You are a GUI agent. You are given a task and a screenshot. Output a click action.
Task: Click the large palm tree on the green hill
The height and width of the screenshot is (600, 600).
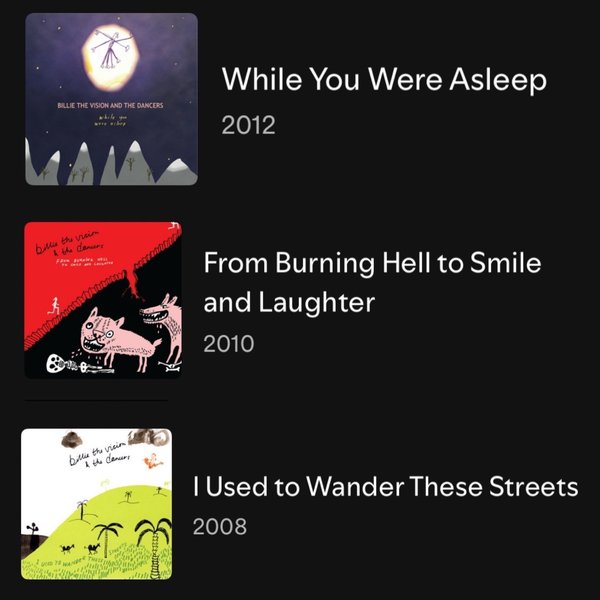[x=155, y=545]
